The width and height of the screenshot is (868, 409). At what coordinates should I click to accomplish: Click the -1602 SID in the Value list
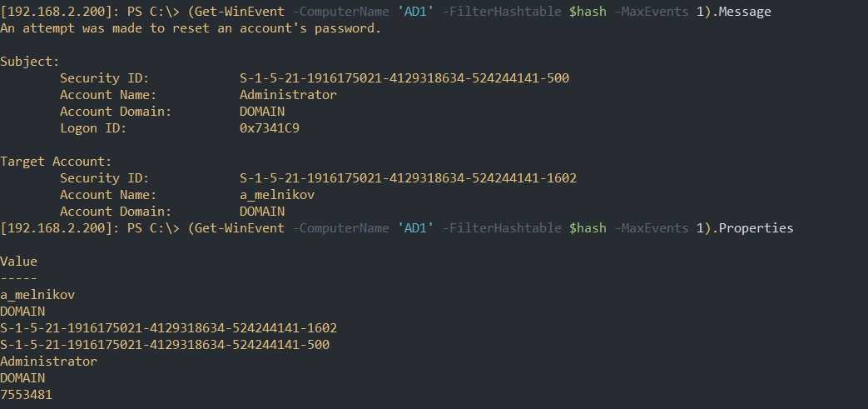coord(168,328)
